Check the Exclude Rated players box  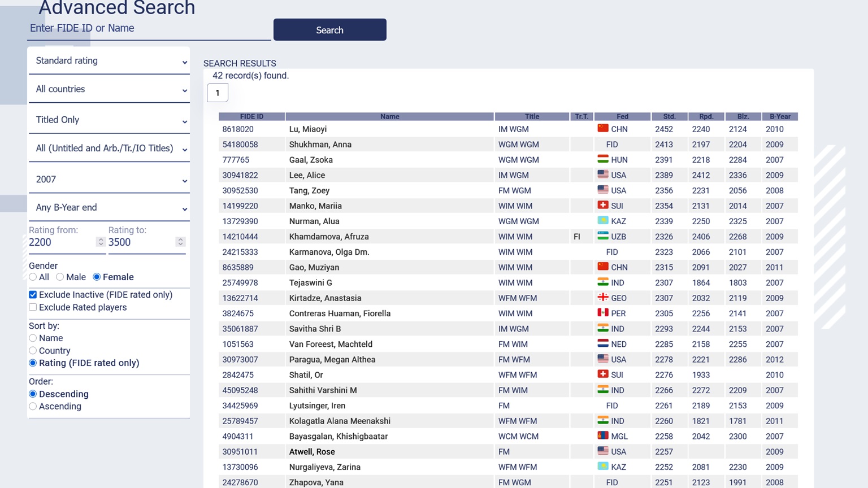coord(33,307)
